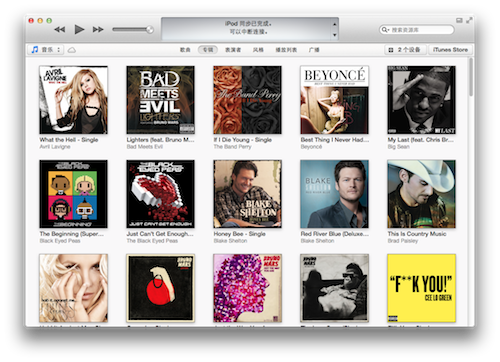This screenshot has height=362, width=500.
Task: Open the 2 个设备 devices button
Action: 405,50
